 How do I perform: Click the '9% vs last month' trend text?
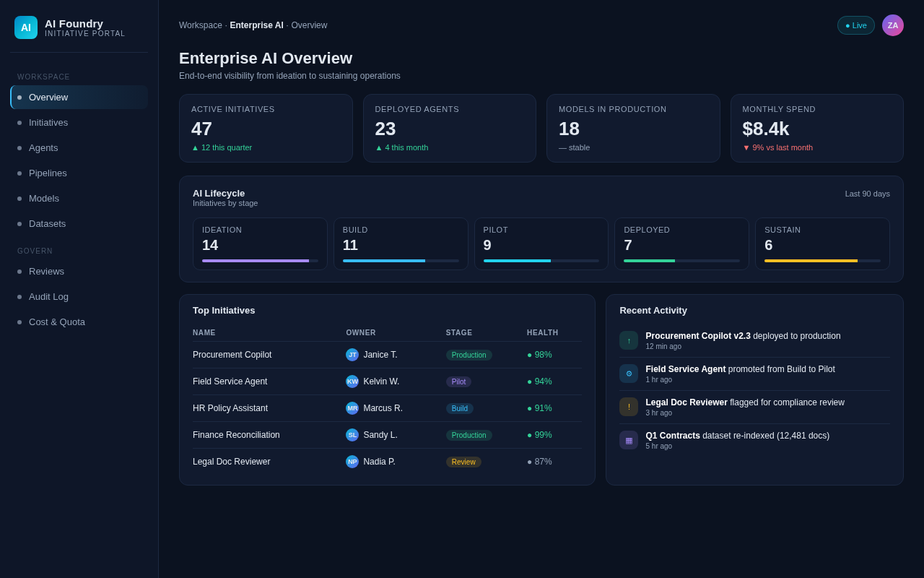coord(777,147)
